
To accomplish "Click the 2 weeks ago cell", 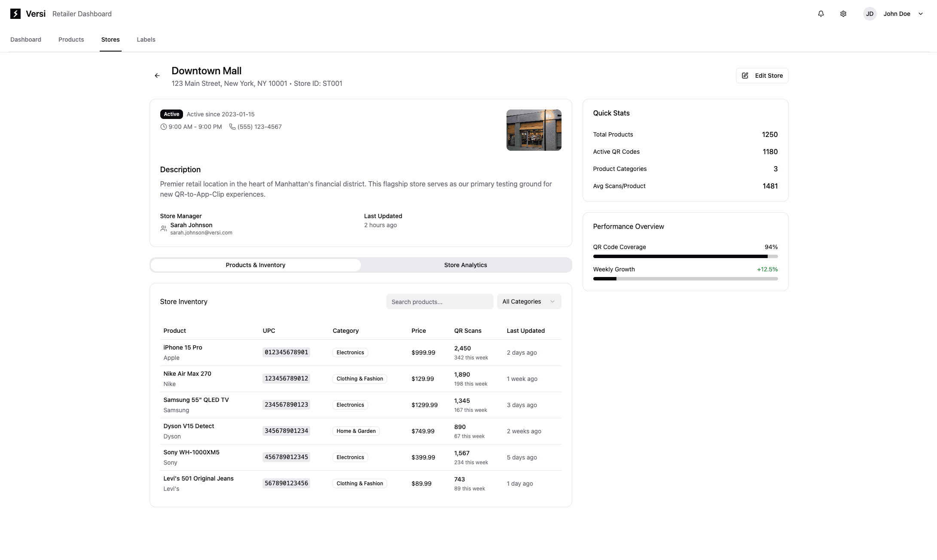I will 524,431.
